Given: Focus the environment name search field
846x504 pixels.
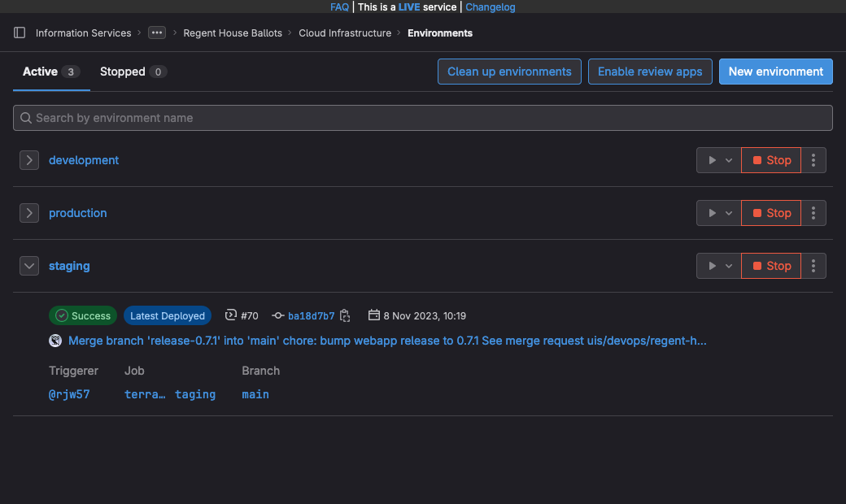Looking at the screenshot, I should [423, 118].
